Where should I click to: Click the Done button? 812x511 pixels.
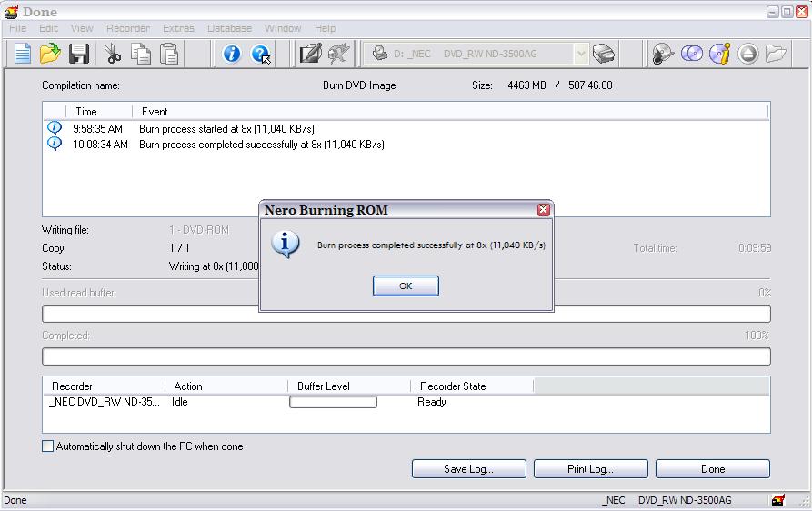pos(713,468)
